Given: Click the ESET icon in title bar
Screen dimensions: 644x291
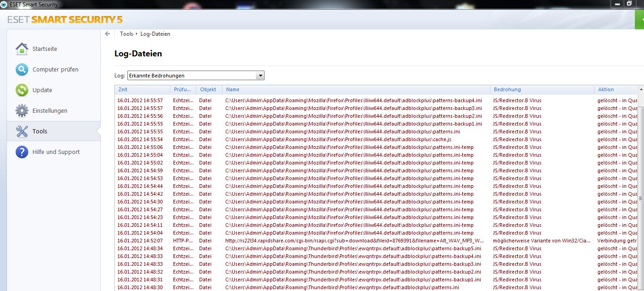Looking at the screenshot, I should [x=5, y=4].
